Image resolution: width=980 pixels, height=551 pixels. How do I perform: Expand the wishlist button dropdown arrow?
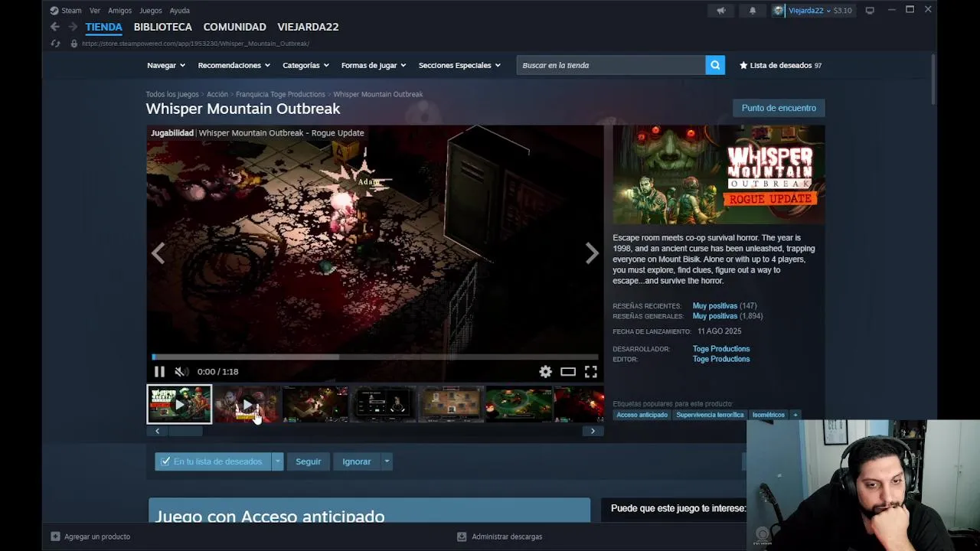tap(277, 461)
